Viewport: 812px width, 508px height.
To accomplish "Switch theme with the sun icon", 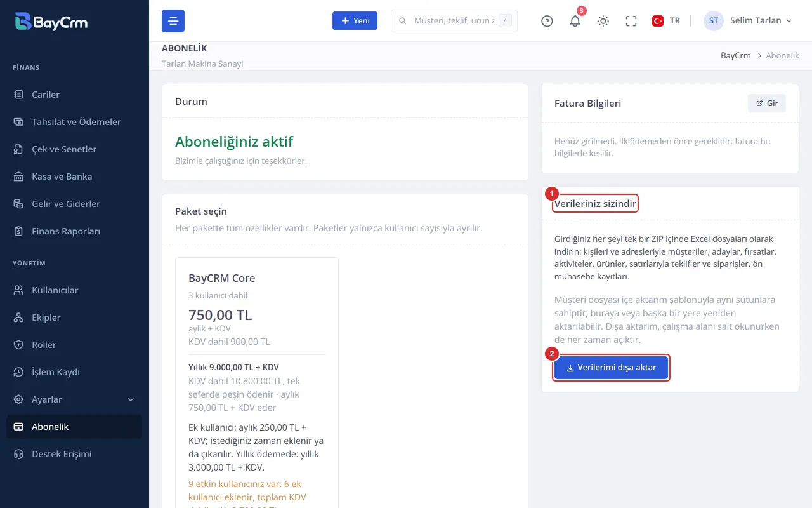I will 603,21.
